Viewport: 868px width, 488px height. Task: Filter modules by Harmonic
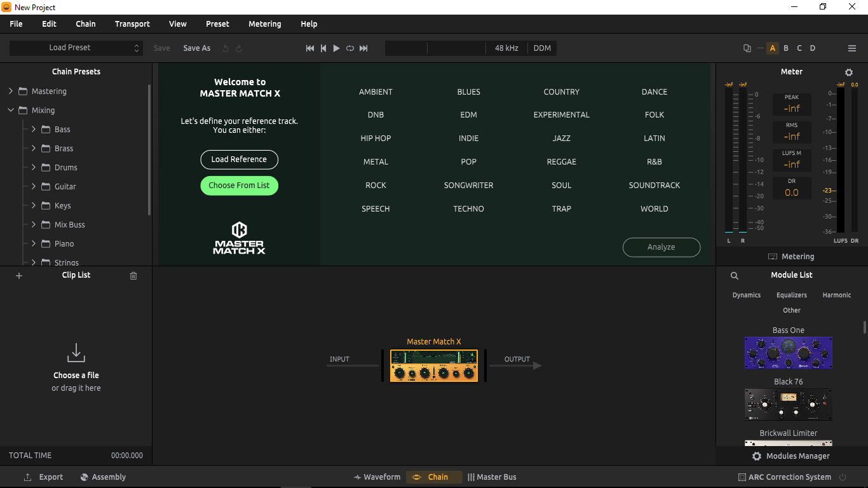click(x=837, y=295)
